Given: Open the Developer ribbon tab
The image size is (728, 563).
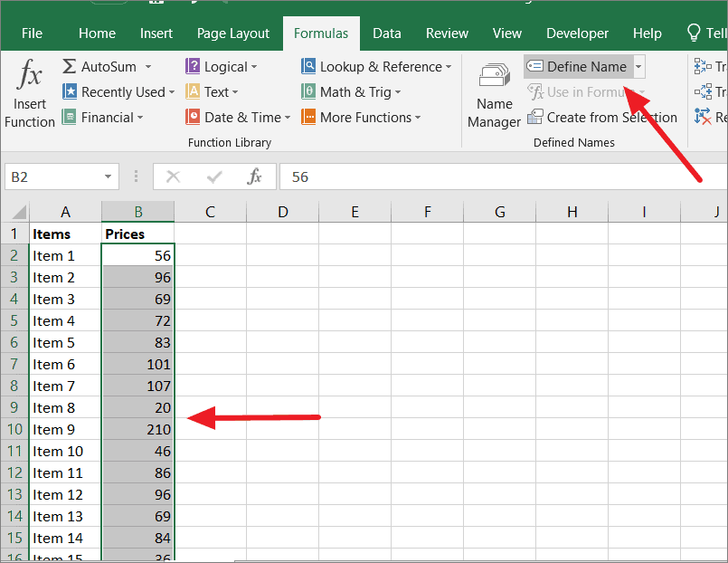Looking at the screenshot, I should [577, 33].
